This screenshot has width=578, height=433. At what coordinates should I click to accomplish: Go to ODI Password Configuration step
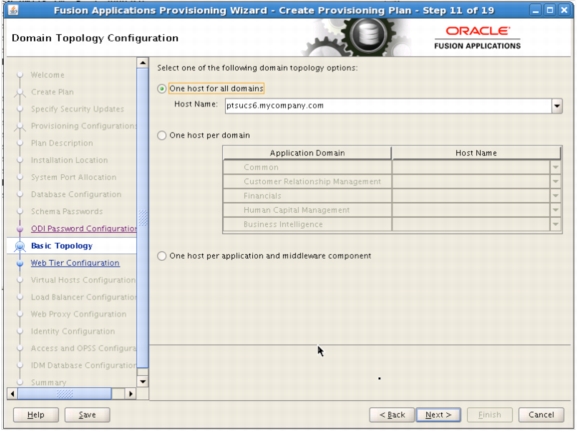(x=84, y=229)
